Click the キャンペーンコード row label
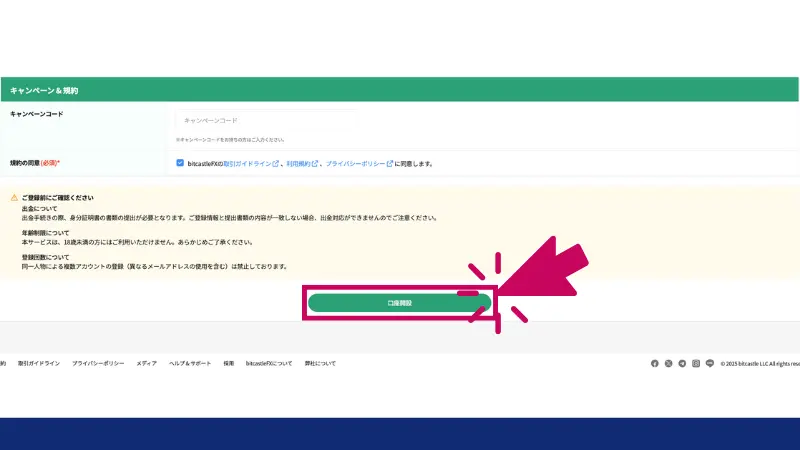Screen dimensions: 800x450 point(37,114)
